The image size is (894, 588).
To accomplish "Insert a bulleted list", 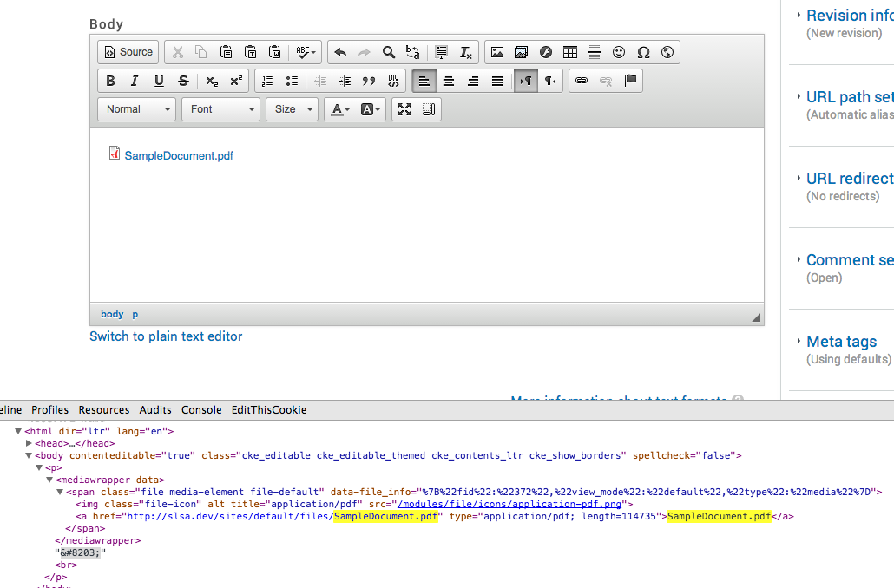I will 292,81.
